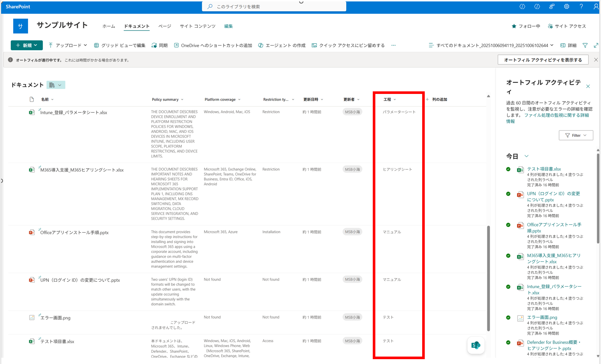This screenshot has width=601, height=364.
Task: Open the settings gear icon
Action: tap(566, 7)
